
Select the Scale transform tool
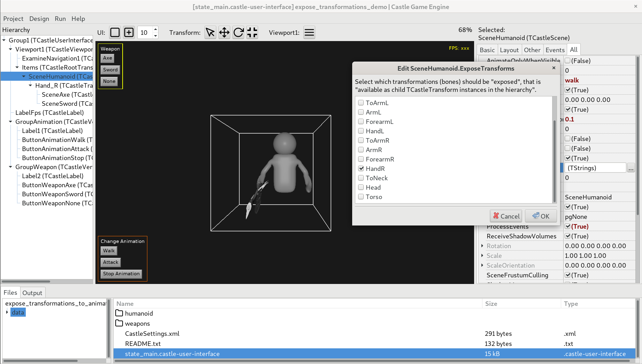click(x=252, y=32)
